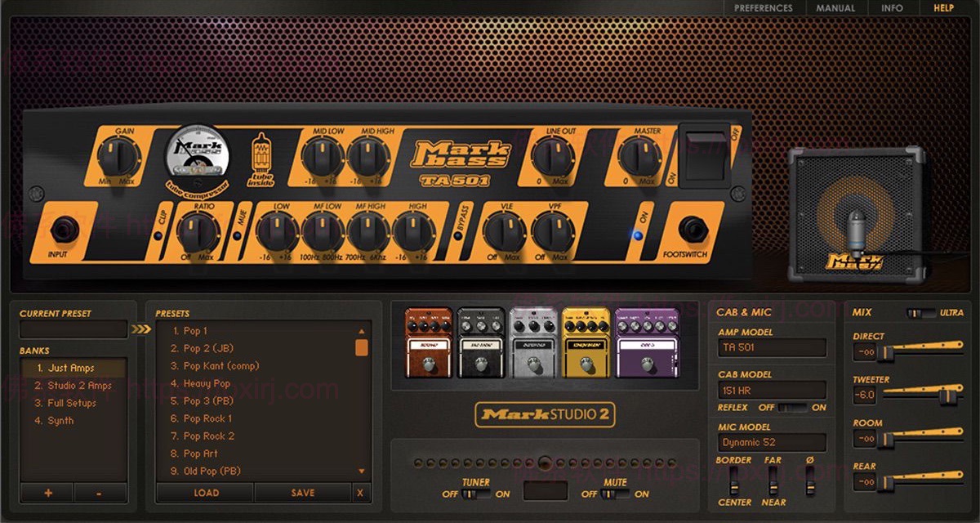Click the VLE filter knob
Screen dimensions: 980x523
503,232
